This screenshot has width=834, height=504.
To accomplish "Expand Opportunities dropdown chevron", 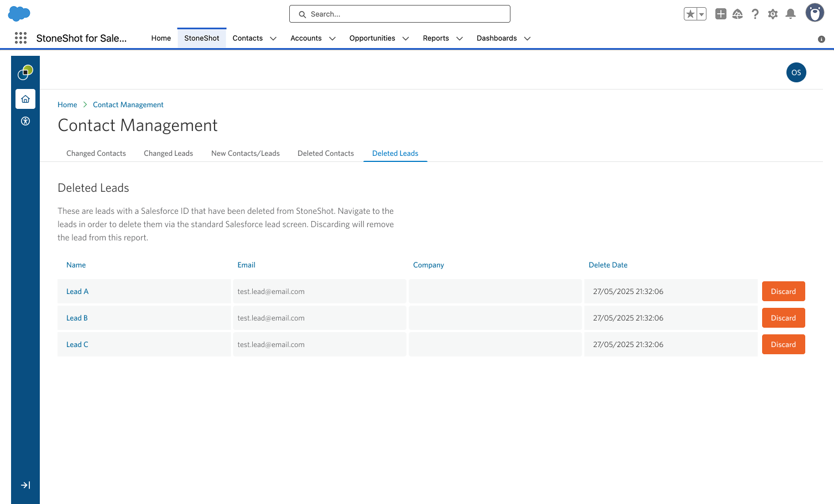I will point(406,38).
